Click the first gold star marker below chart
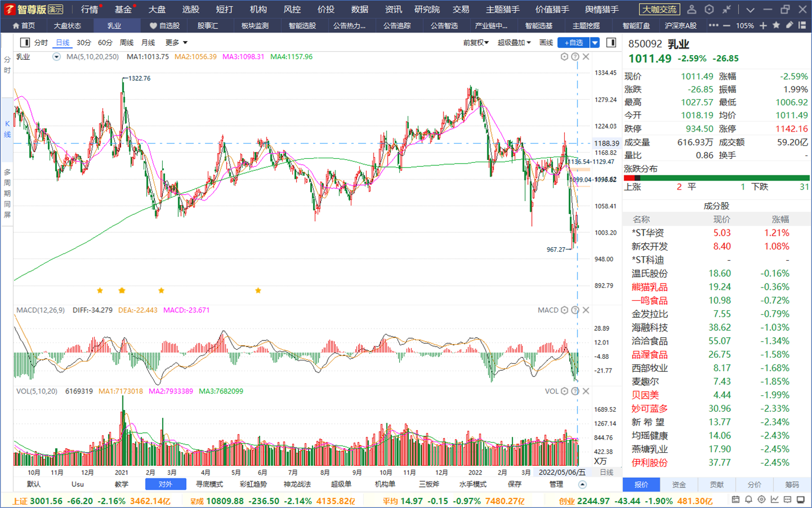 tap(100, 290)
